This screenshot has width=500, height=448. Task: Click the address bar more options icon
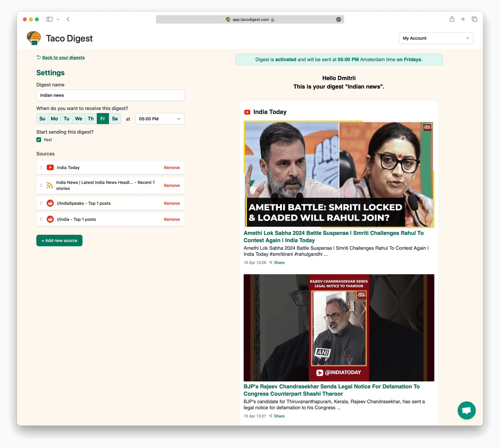coord(339,19)
